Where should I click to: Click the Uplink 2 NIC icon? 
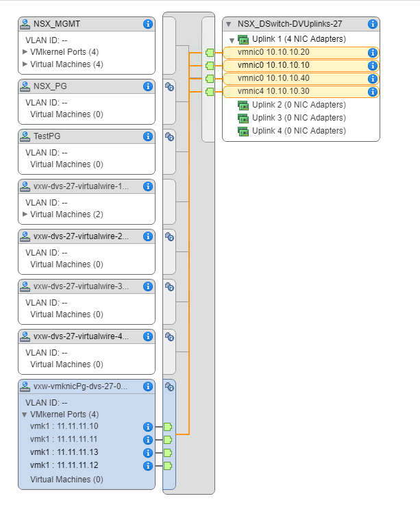coord(243,105)
